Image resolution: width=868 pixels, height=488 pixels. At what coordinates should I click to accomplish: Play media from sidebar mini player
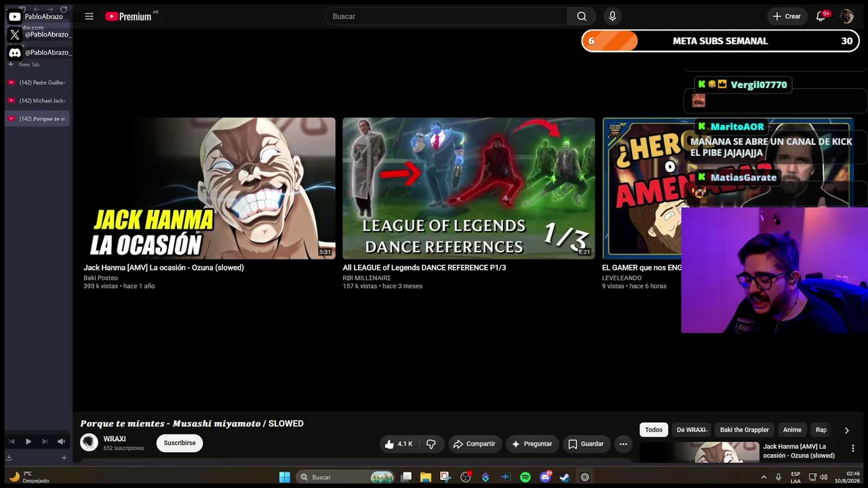click(28, 441)
